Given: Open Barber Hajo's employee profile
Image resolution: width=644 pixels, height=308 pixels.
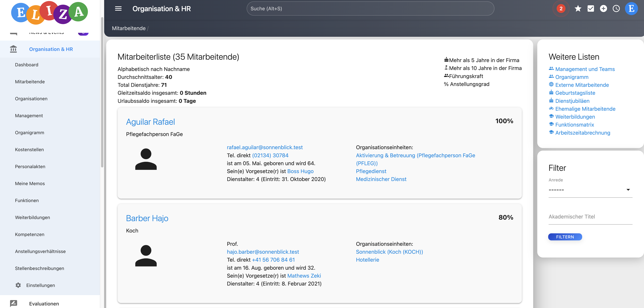Looking at the screenshot, I should click(x=147, y=218).
